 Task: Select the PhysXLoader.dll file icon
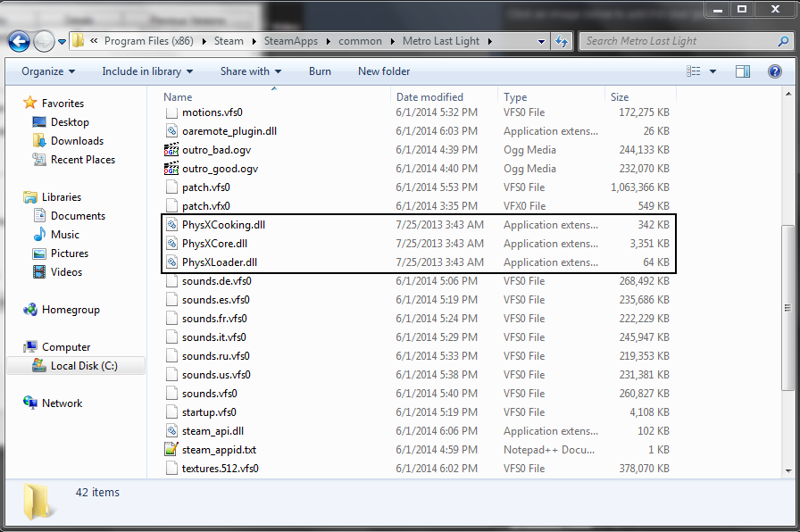172,262
